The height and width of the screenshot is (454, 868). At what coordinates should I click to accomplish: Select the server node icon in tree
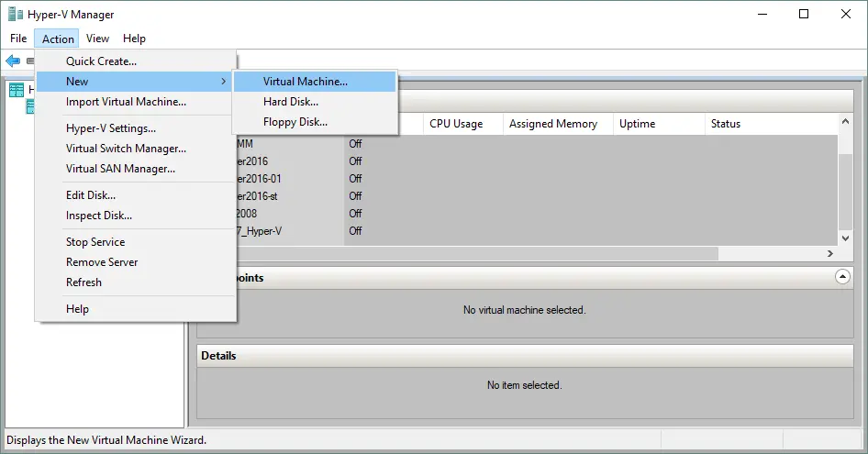click(x=31, y=106)
